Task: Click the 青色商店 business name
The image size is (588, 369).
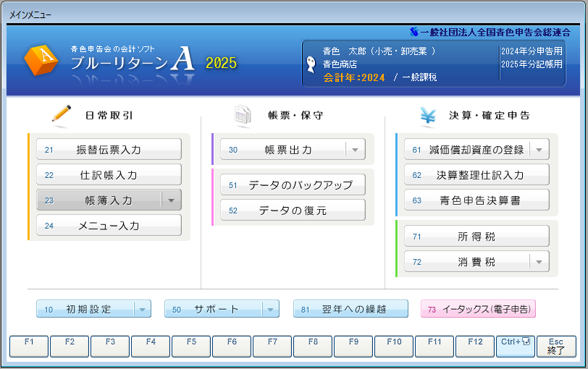Action: [x=340, y=64]
